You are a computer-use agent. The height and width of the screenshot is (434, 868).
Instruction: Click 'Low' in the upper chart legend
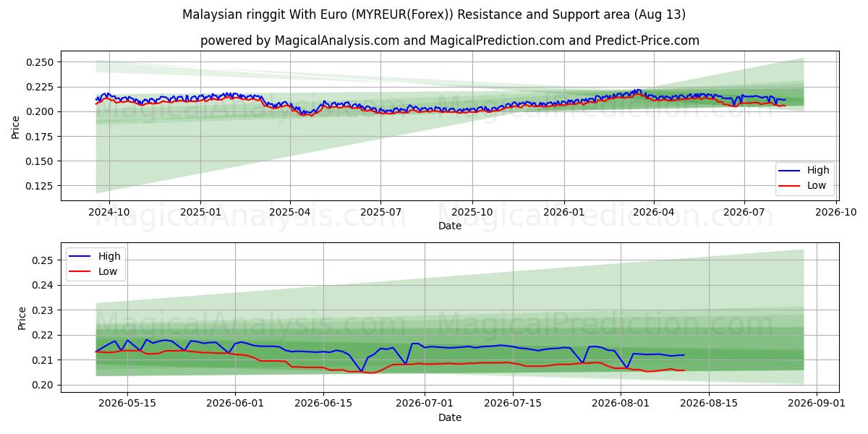click(817, 185)
